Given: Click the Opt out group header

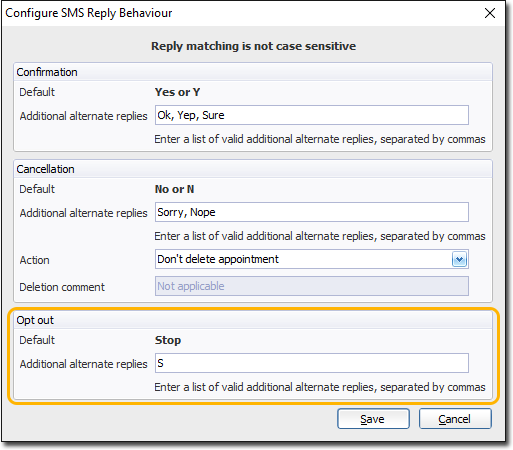Looking at the screenshot, I should click(35, 320).
